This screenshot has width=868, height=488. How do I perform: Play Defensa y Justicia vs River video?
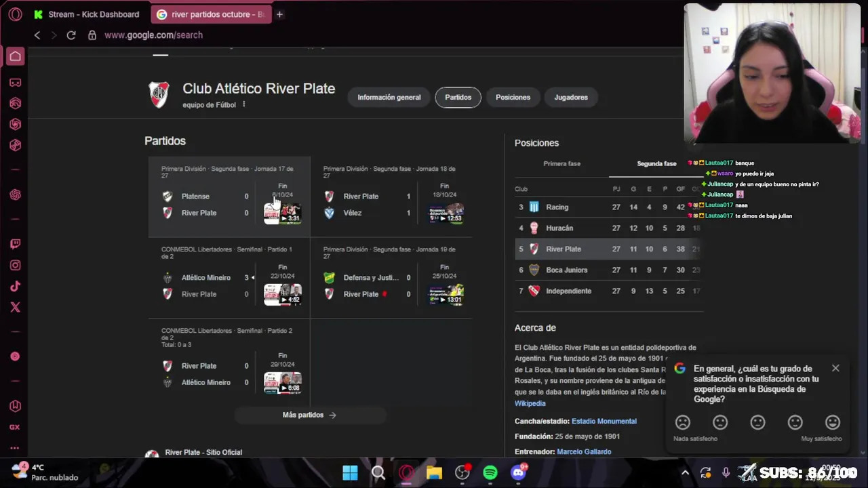[446, 294]
